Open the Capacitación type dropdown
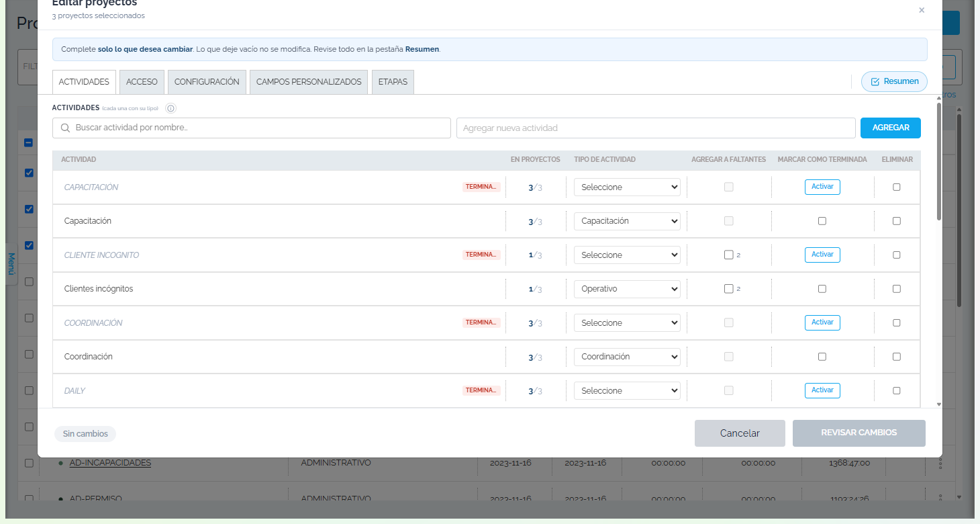 click(627, 221)
